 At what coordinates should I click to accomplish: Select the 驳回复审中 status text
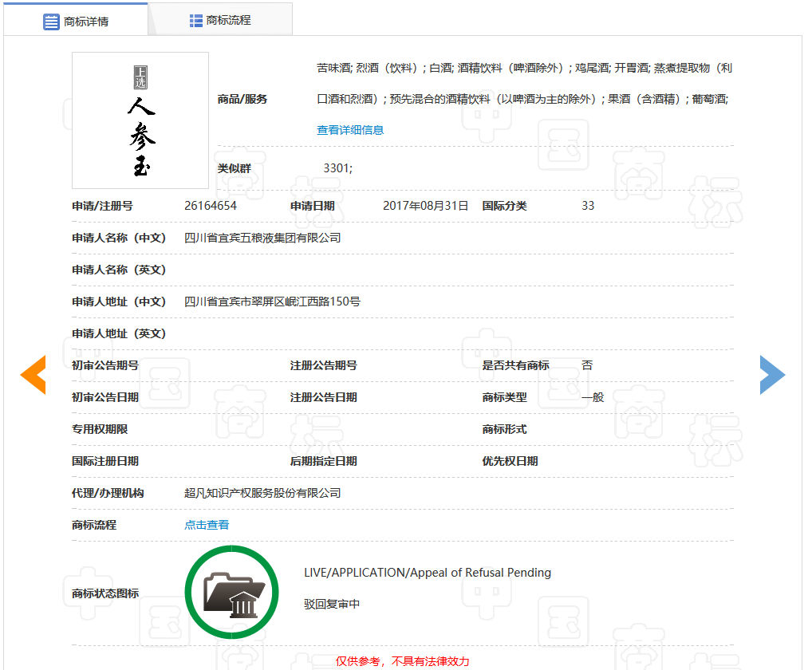(332, 604)
